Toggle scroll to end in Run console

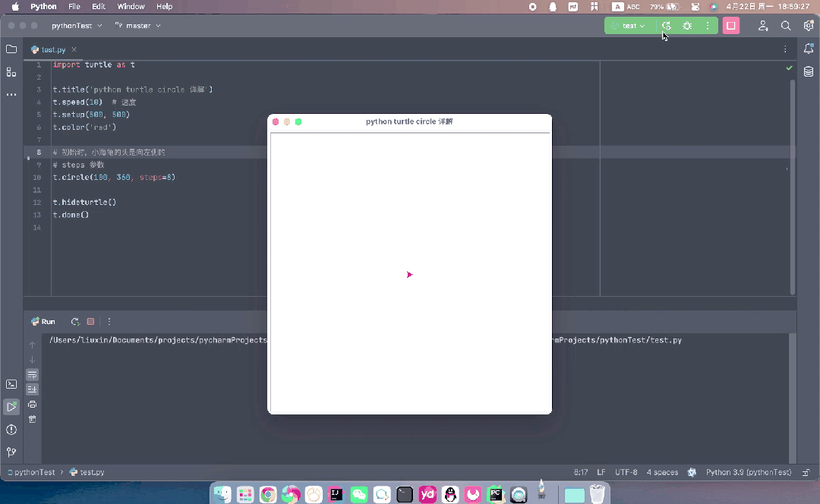[x=33, y=389]
